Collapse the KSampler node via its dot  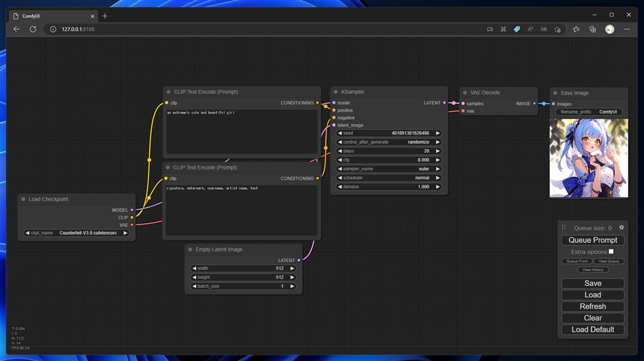pyautogui.click(x=336, y=92)
